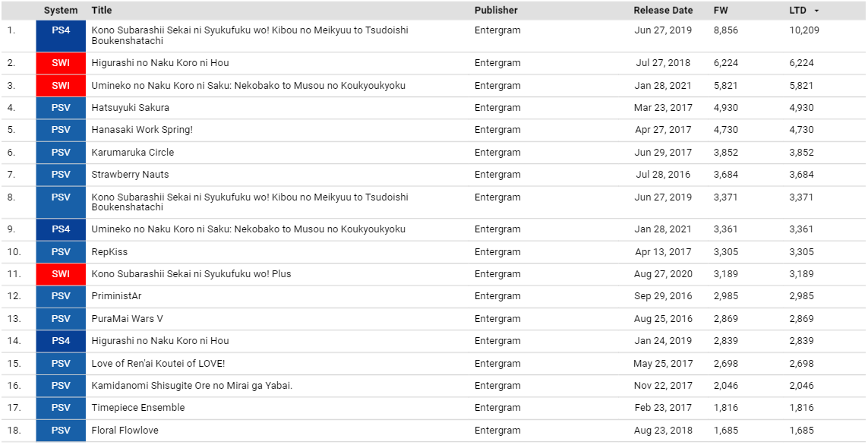Viewport: 868px width, 445px height.
Task: Click row number '15.'
Action: pos(14,365)
